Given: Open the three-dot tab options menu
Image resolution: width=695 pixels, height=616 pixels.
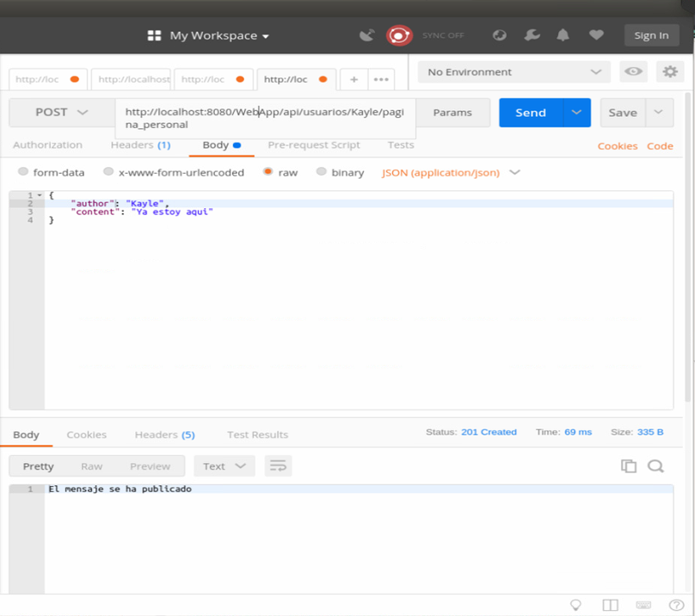Looking at the screenshot, I should (x=381, y=79).
